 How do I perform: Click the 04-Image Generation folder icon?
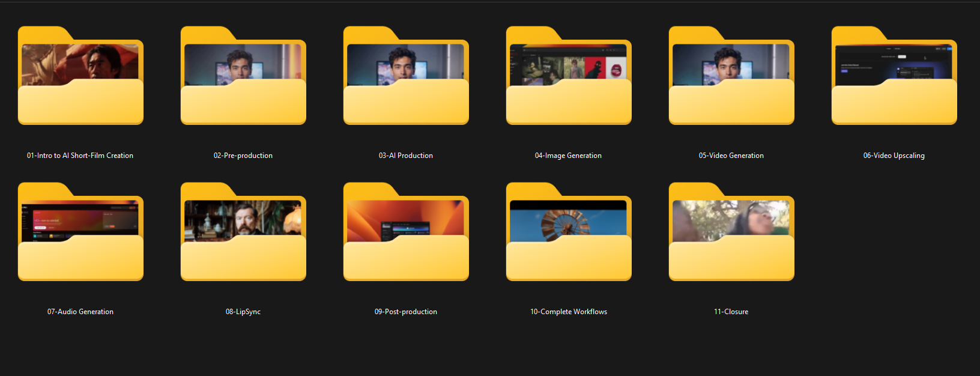click(569, 76)
